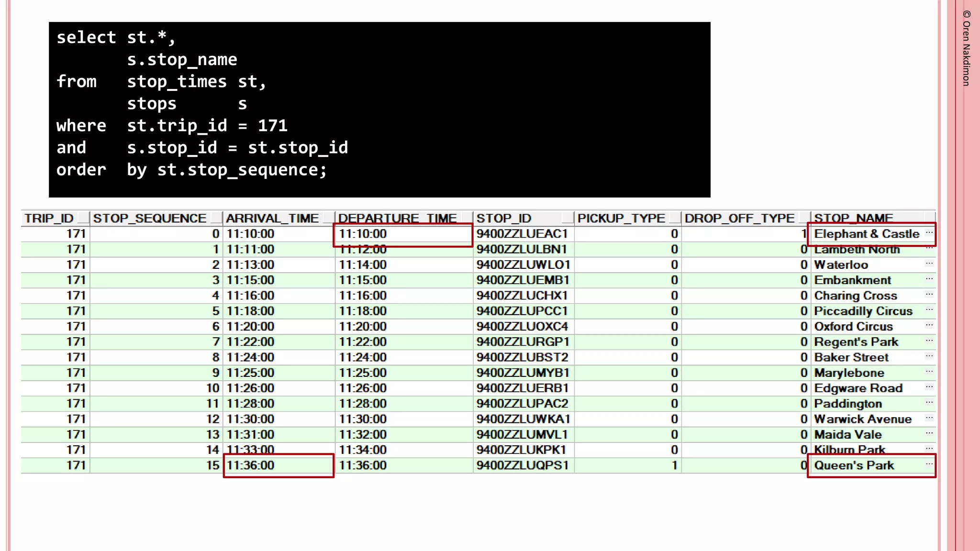Click ellipsis button beside Embankment
Viewport: 980px width, 551px height.
click(929, 279)
